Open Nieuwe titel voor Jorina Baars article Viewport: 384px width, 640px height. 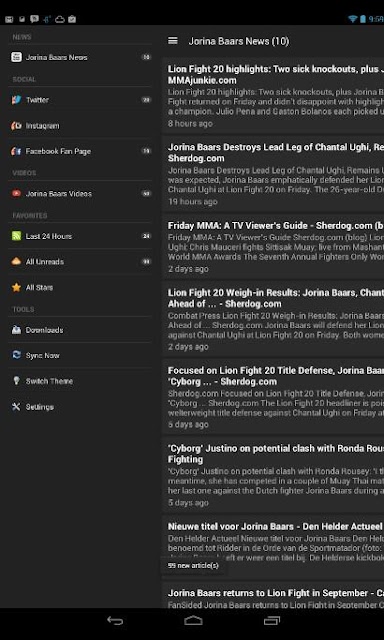point(273,547)
